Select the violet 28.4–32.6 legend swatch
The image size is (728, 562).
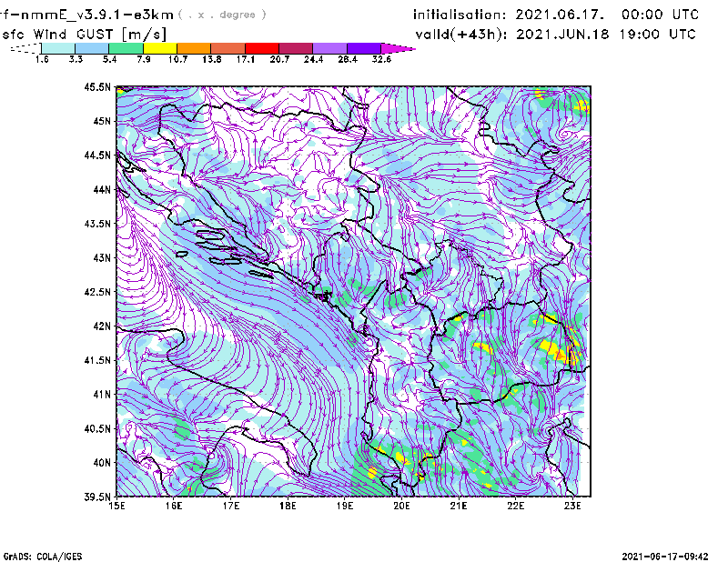pyautogui.click(x=364, y=48)
